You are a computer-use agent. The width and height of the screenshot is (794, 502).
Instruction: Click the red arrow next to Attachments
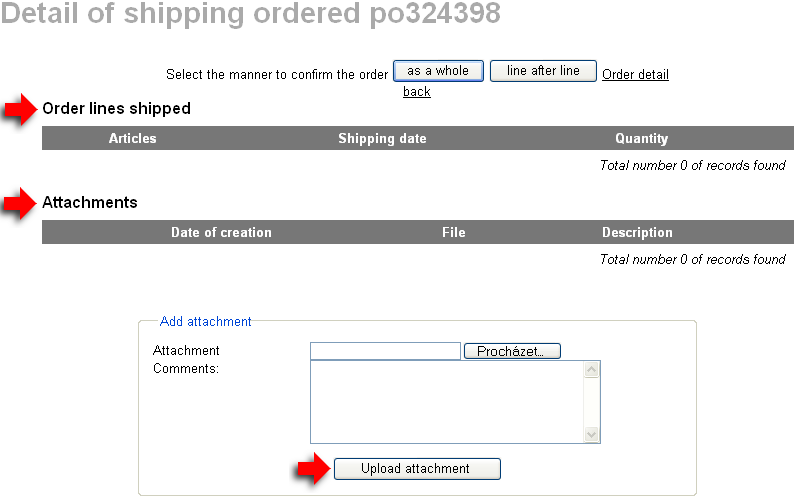20,205
